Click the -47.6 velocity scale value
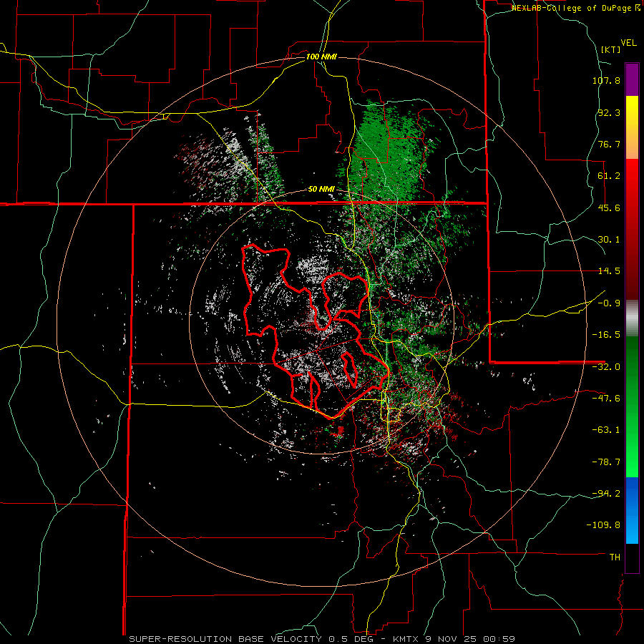The height and width of the screenshot is (644, 644). click(606, 399)
